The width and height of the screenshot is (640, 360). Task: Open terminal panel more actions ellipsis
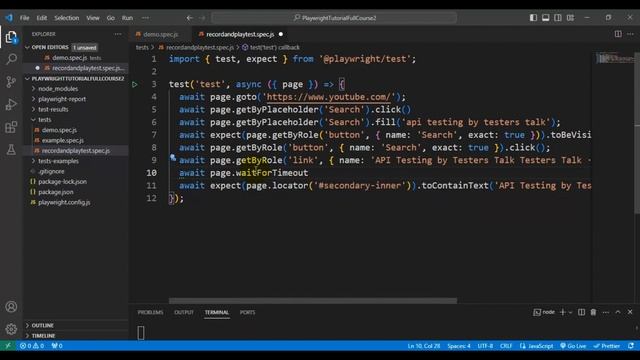[606, 312]
